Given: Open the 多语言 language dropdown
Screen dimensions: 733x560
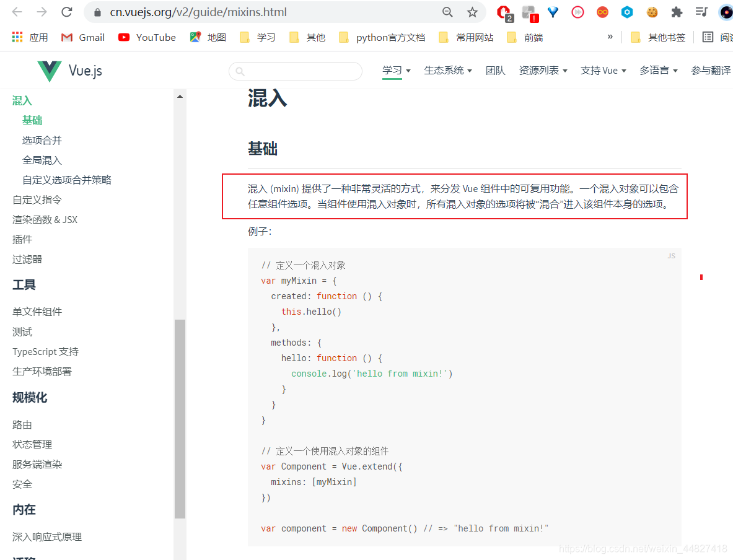Looking at the screenshot, I should pos(658,70).
